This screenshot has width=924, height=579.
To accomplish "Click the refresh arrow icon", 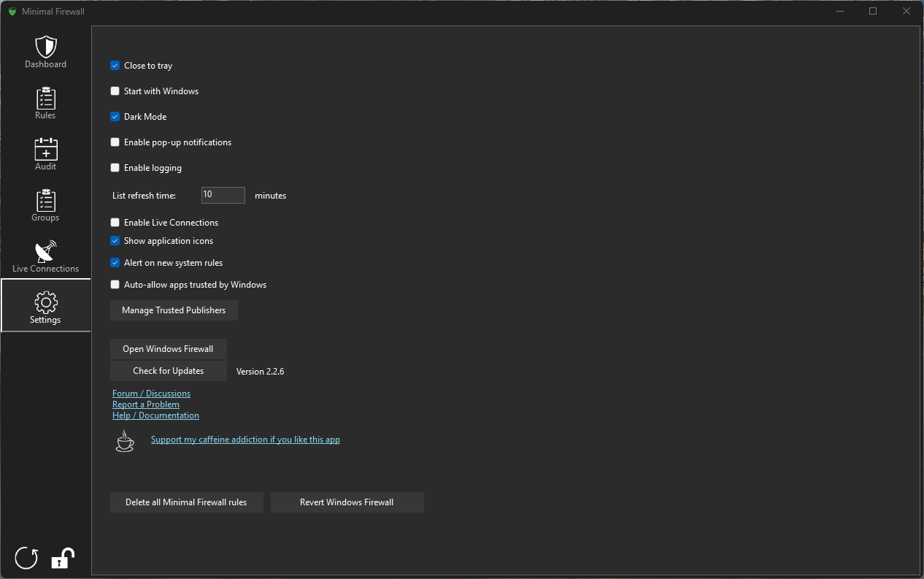I will (x=26, y=558).
